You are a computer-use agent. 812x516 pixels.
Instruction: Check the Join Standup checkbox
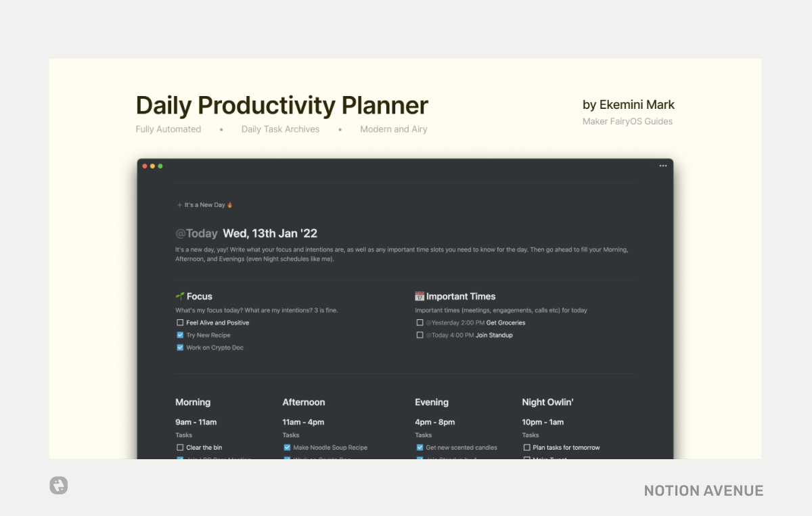click(x=420, y=335)
